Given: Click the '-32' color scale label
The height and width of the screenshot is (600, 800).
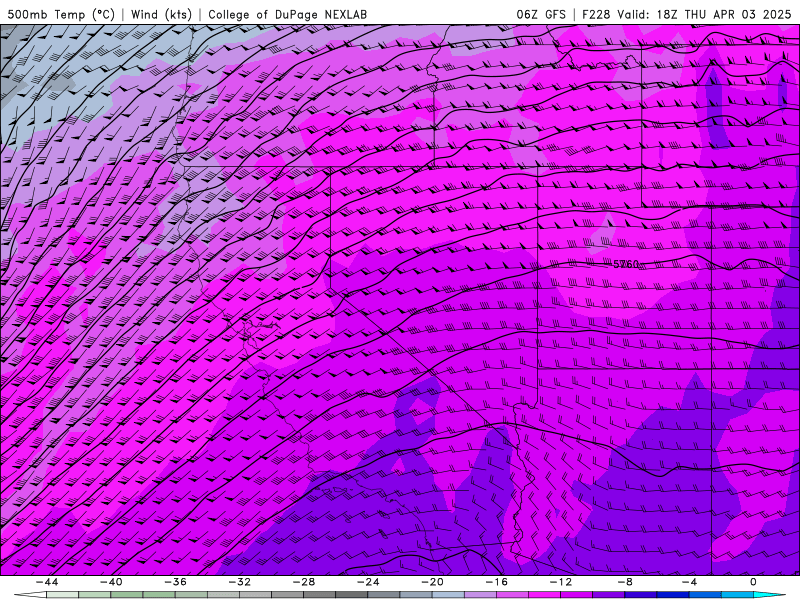Looking at the screenshot, I should point(240,582).
